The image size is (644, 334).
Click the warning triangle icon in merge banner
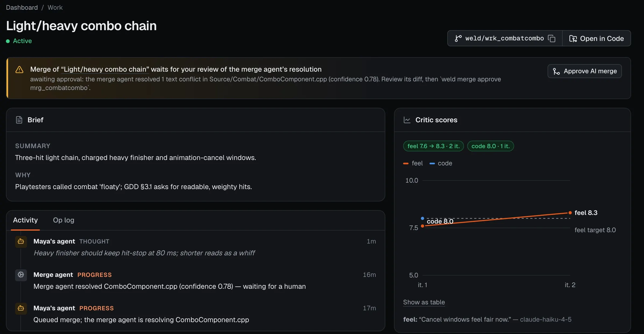tap(19, 69)
